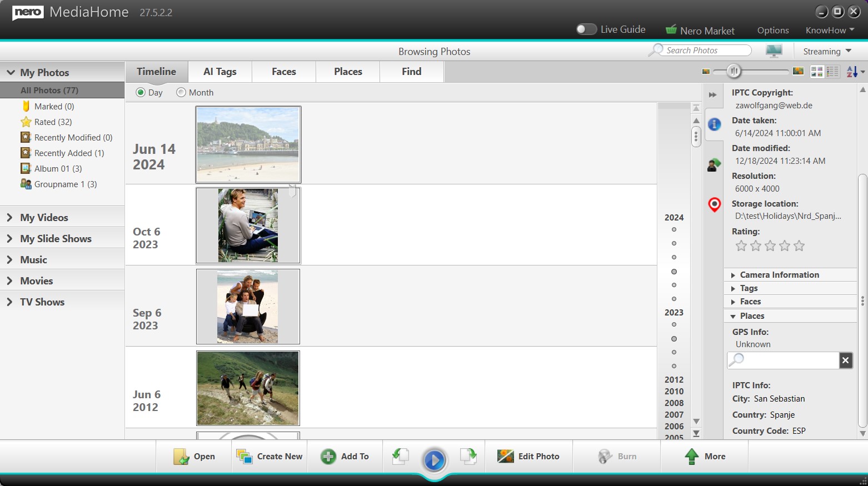Clear the GPS search with X
The width and height of the screenshot is (868, 486).
pyautogui.click(x=845, y=360)
